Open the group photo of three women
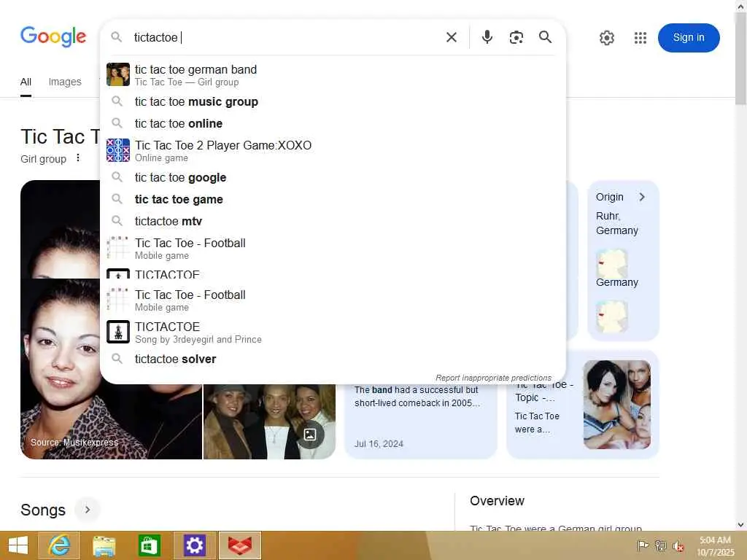 pyautogui.click(x=270, y=421)
